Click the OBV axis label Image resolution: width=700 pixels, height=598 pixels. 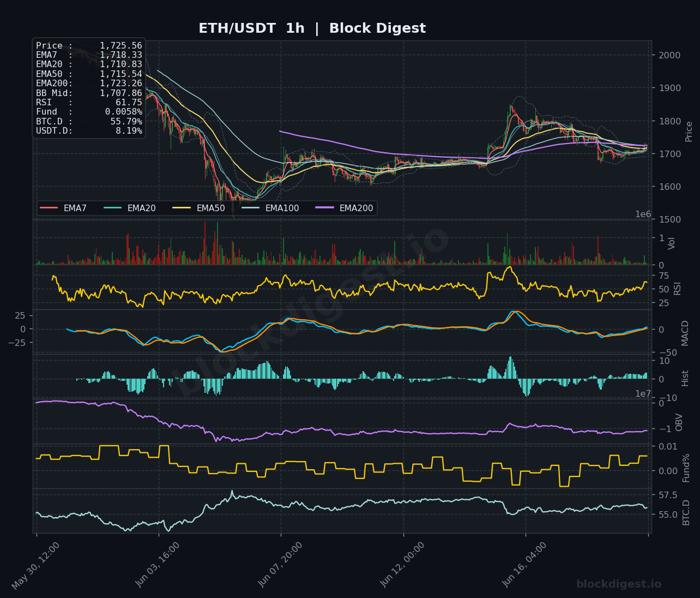pos(679,422)
